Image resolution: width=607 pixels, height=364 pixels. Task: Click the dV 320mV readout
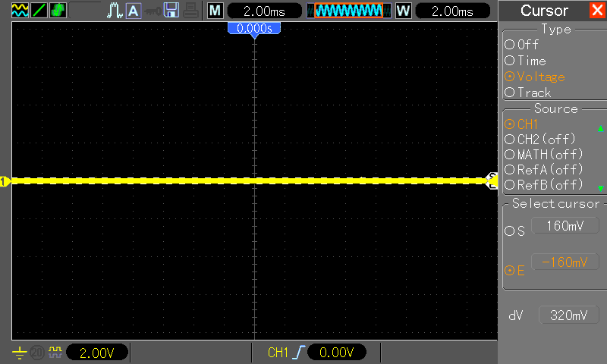click(568, 315)
